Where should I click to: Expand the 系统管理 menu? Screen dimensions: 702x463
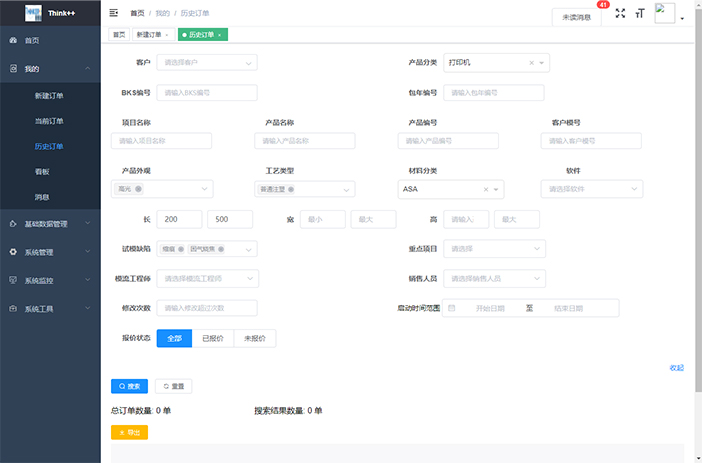pos(88,252)
